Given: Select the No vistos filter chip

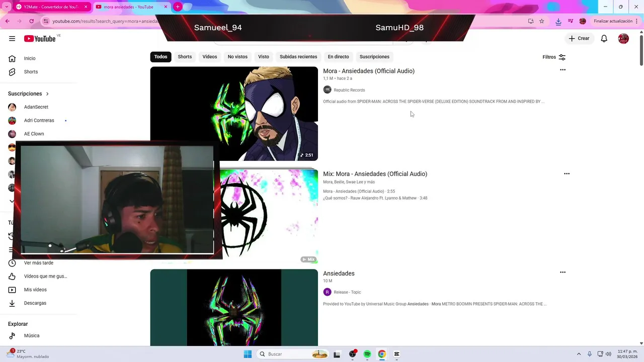Looking at the screenshot, I should tap(237, 57).
